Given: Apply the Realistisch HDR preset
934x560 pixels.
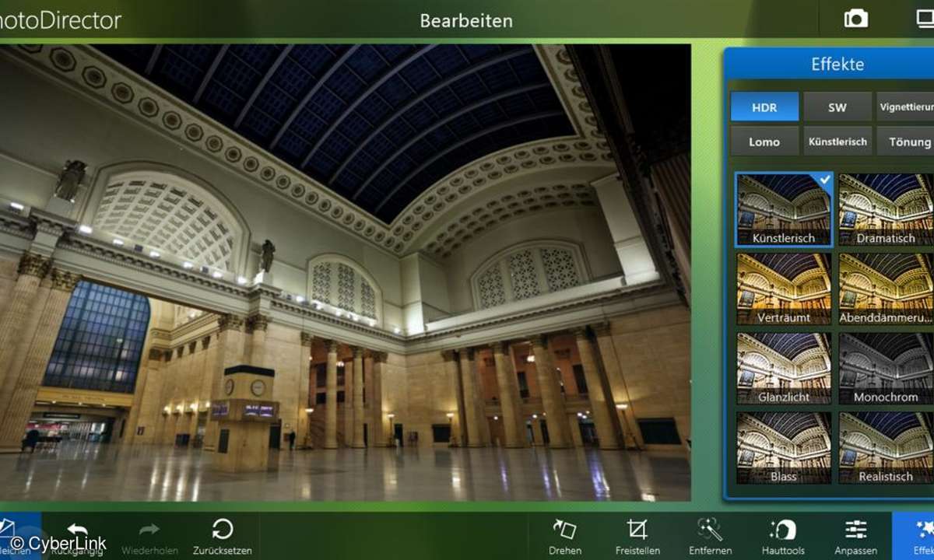Looking at the screenshot, I should coord(886,447).
